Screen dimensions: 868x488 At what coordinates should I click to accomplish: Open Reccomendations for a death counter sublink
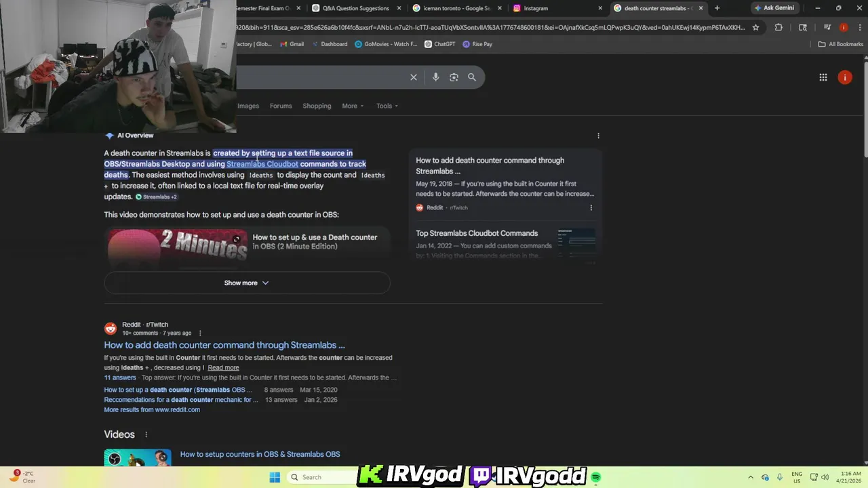[x=181, y=400]
